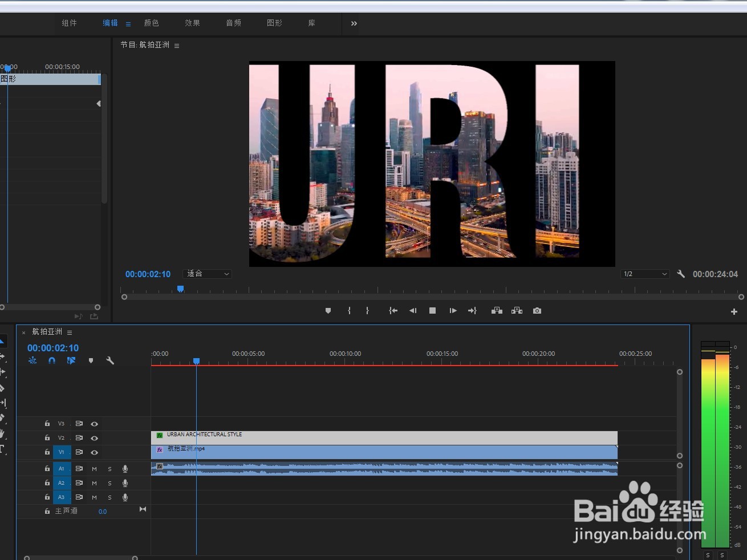Go to Out point button

[x=472, y=311]
